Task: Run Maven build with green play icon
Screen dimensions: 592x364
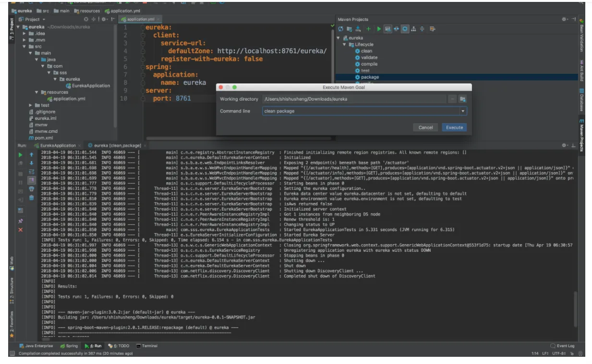Action: [x=379, y=29]
